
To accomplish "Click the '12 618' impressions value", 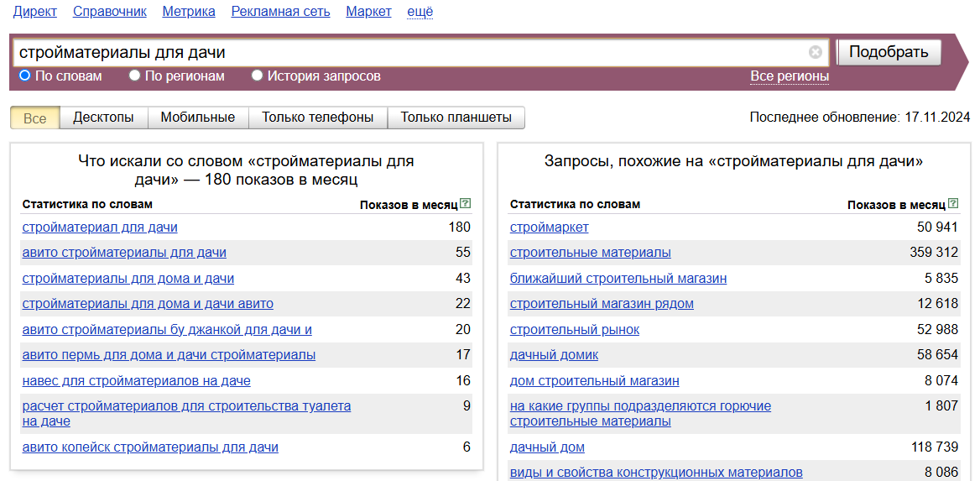I will tap(937, 304).
